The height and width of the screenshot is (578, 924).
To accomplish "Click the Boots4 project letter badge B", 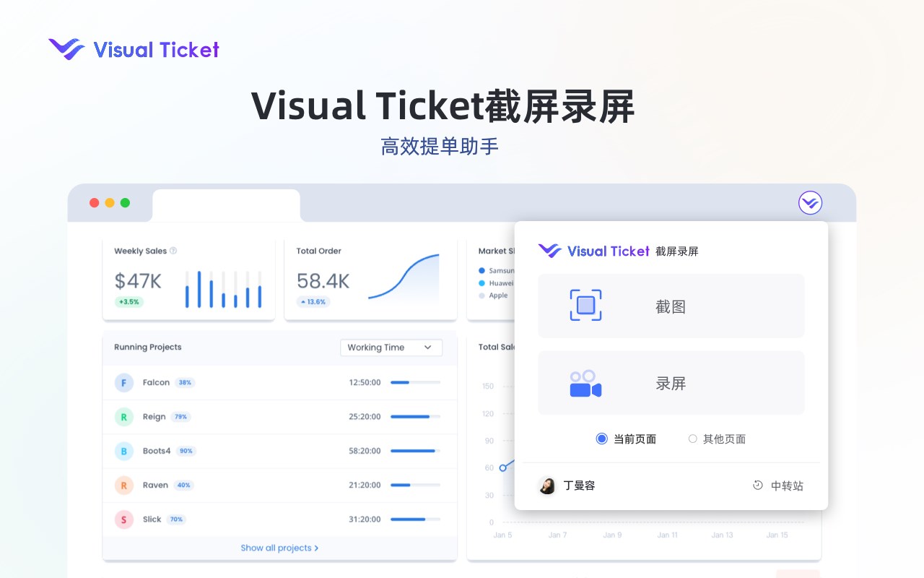I will coord(123,451).
